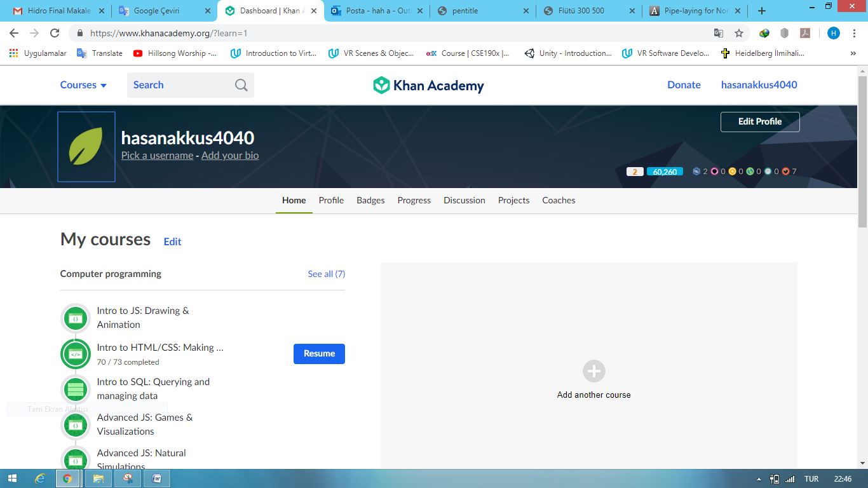868x488 pixels.
Task: Open the Courses dropdown menu
Action: coord(83,85)
